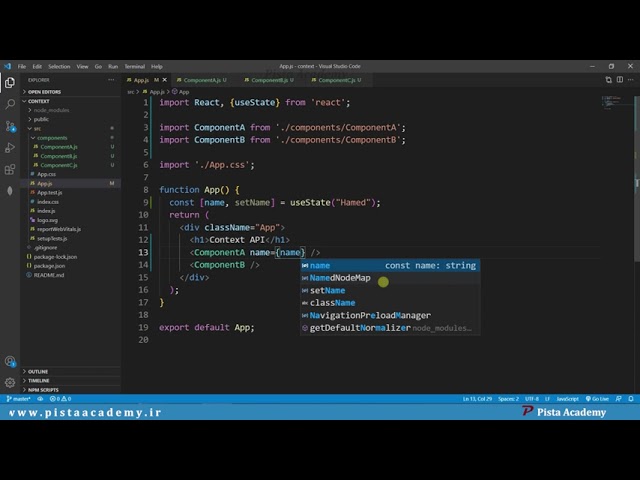Click the JavaScript language mode
The width and height of the screenshot is (640, 480).
pyautogui.click(x=567, y=399)
